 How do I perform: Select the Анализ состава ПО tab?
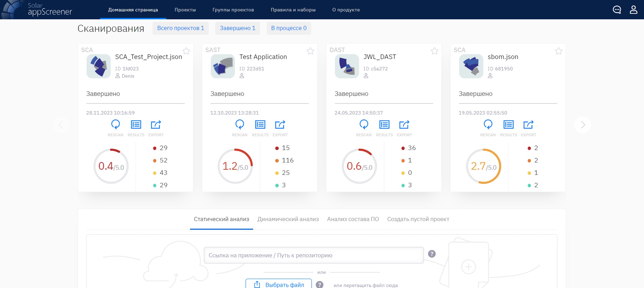(x=353, y=219)
